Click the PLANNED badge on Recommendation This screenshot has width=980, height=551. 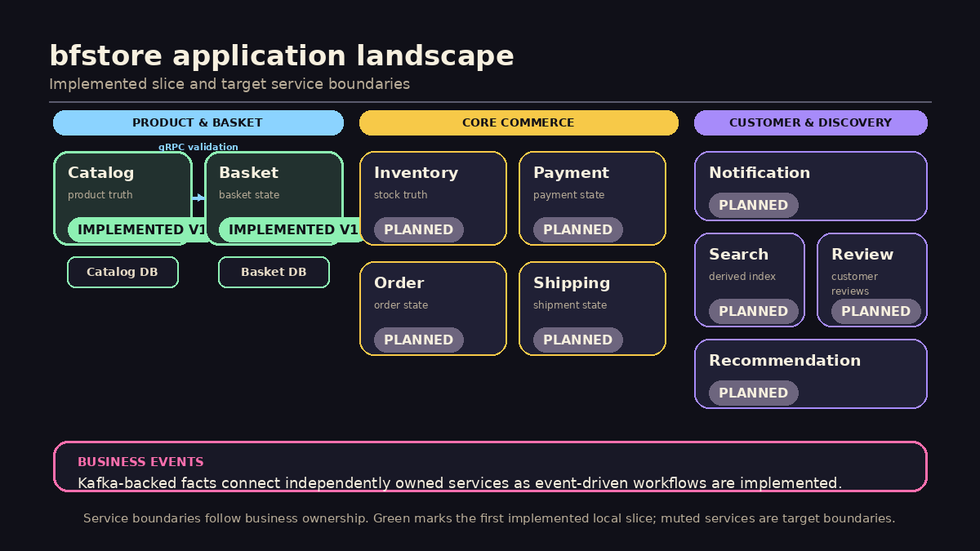click(754, 393)
